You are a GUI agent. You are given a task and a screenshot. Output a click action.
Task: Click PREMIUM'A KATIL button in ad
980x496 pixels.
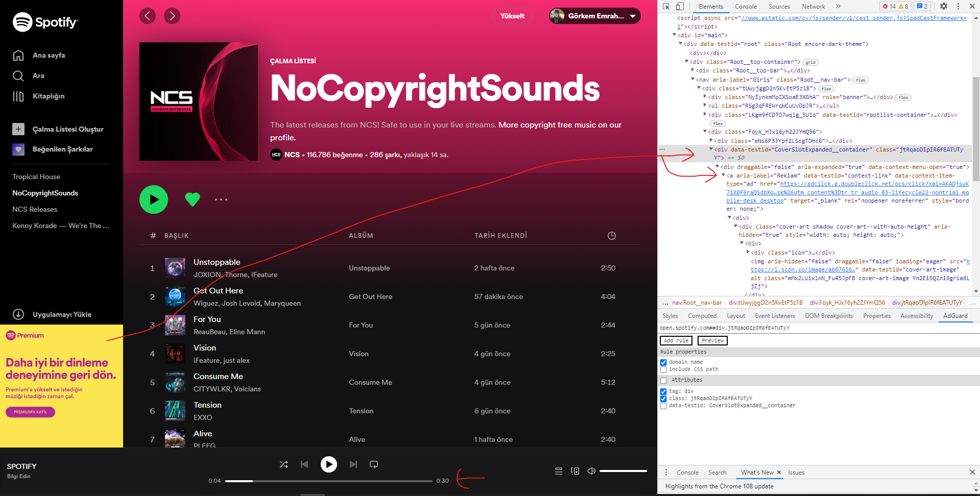tap(31, 412)
